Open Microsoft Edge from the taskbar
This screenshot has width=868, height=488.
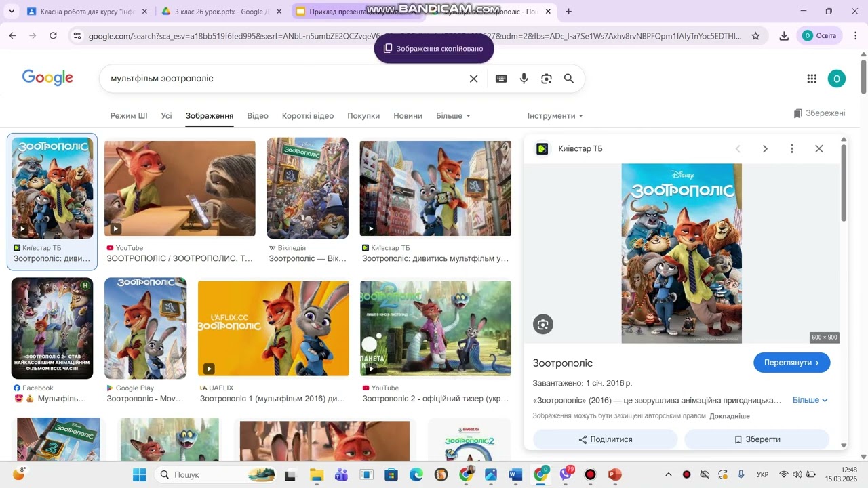coord(416,474)
